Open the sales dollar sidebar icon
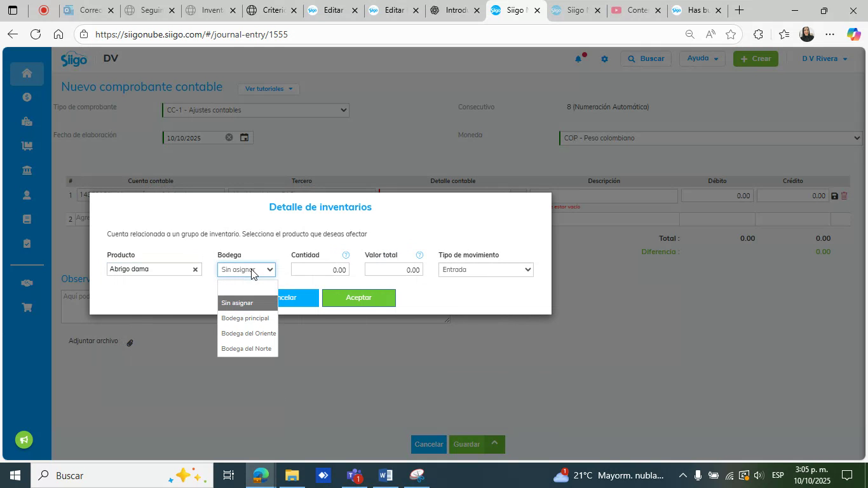This screenshot has height=488, width=868. pos(27,97)
